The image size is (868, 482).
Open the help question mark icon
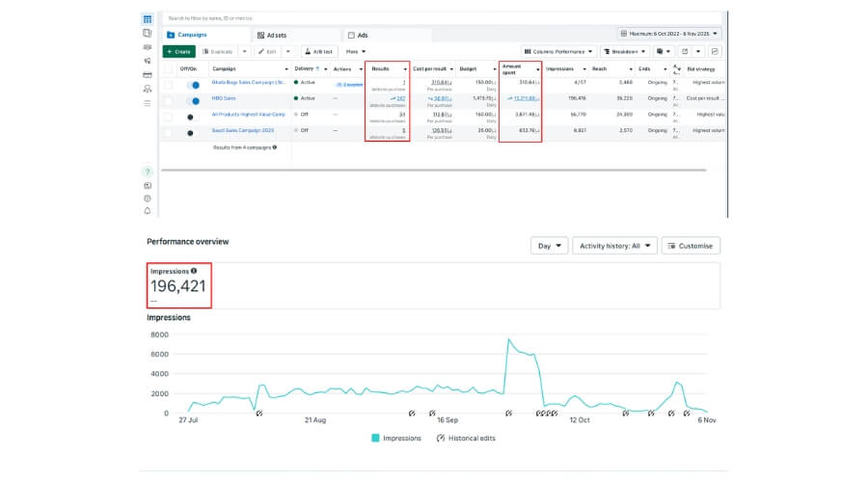148,172
